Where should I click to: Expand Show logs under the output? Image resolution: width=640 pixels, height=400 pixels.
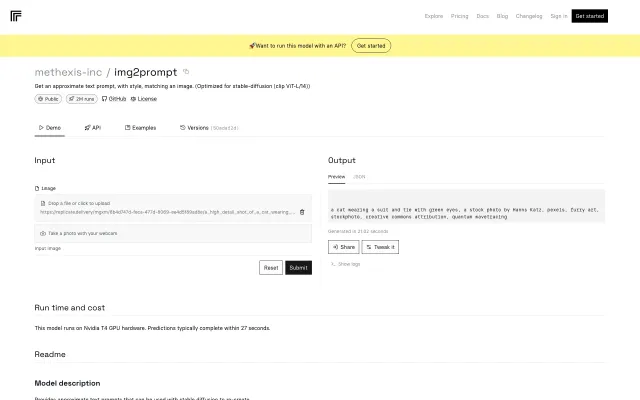[x=347, y=264]
